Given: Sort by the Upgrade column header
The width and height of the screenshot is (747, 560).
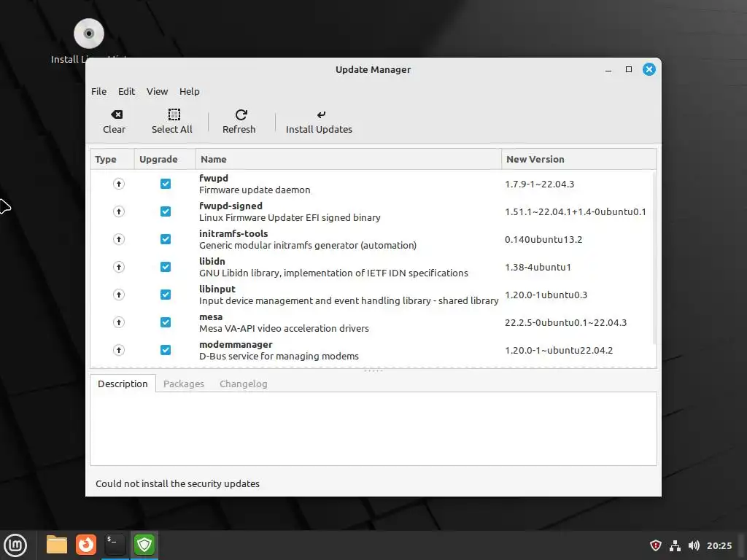Looking at the screenshot, I should pos(165,159).
